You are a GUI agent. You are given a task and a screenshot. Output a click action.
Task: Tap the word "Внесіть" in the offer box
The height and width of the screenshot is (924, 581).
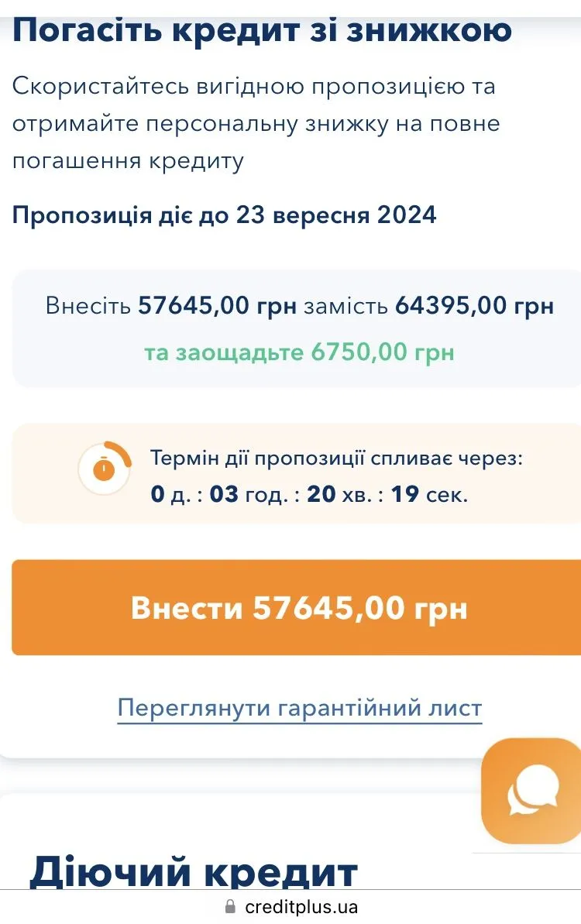pyautogui.click(x=88, y=306)
